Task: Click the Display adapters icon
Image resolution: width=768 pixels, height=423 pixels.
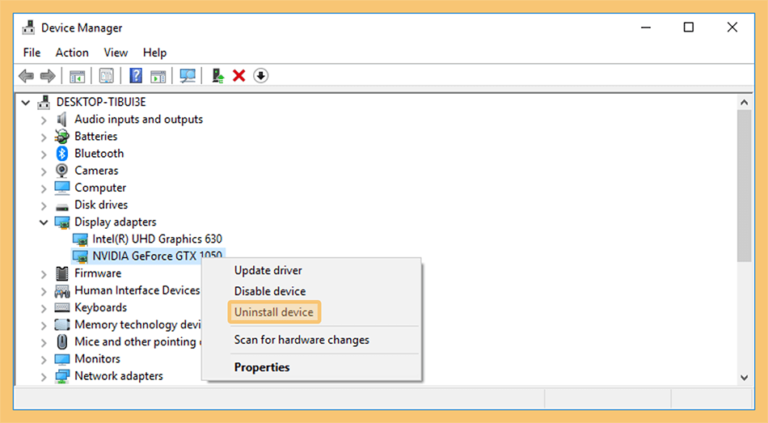Action: 62,222
